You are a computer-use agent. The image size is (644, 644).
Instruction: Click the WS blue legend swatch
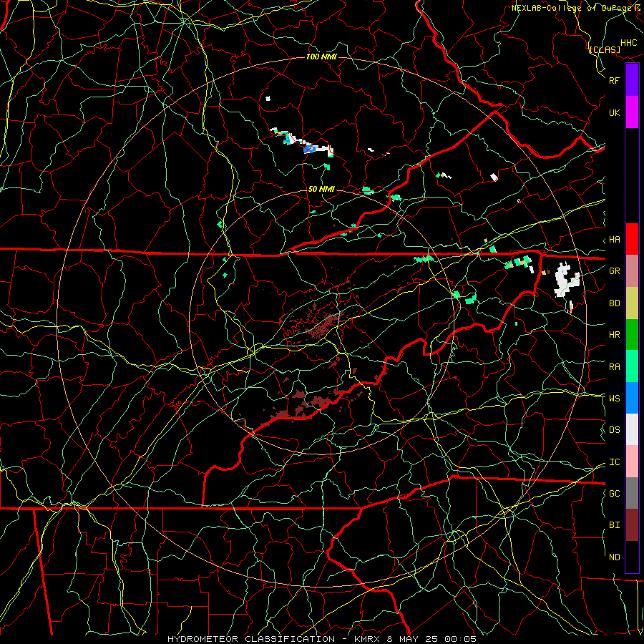point(632,398)
